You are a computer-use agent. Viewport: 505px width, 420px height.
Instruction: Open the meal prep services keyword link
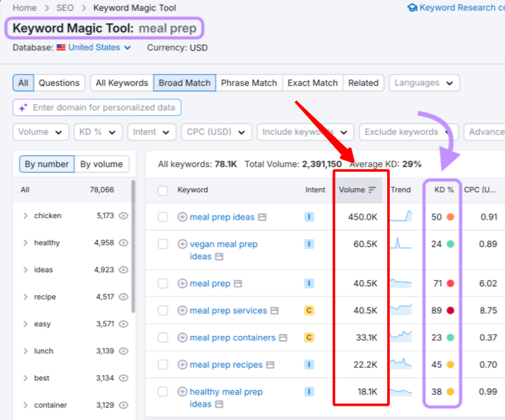pyautogui.click(x=228, y=310)
